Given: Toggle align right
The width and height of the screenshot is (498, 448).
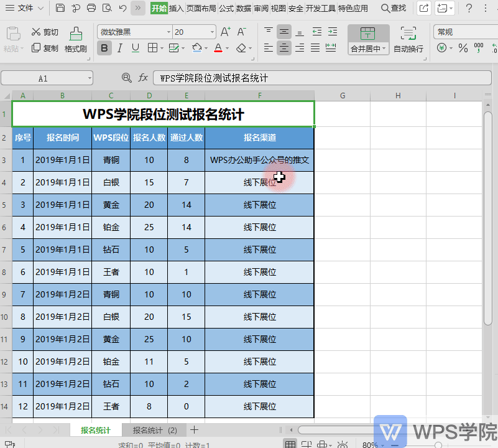Looking at the screenshot, I should pos(300,48).
